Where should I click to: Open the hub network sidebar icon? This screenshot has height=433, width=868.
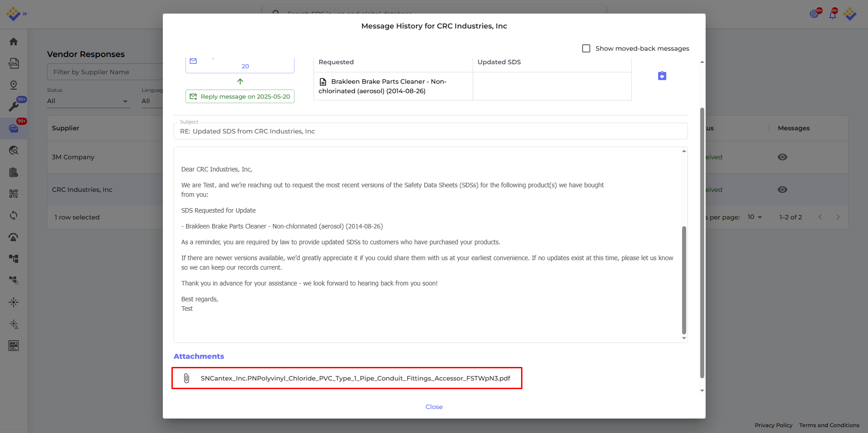14,302
